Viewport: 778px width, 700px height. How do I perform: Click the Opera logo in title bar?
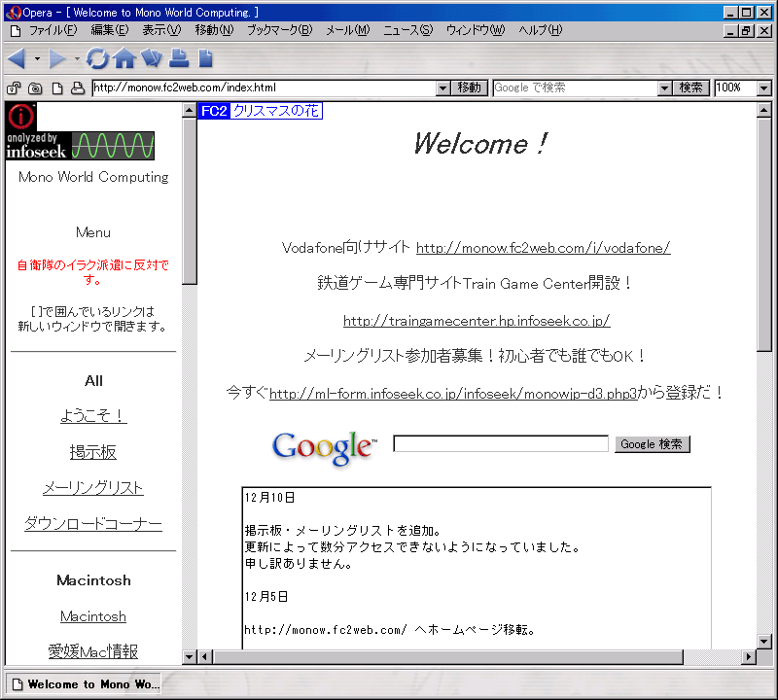14,13
